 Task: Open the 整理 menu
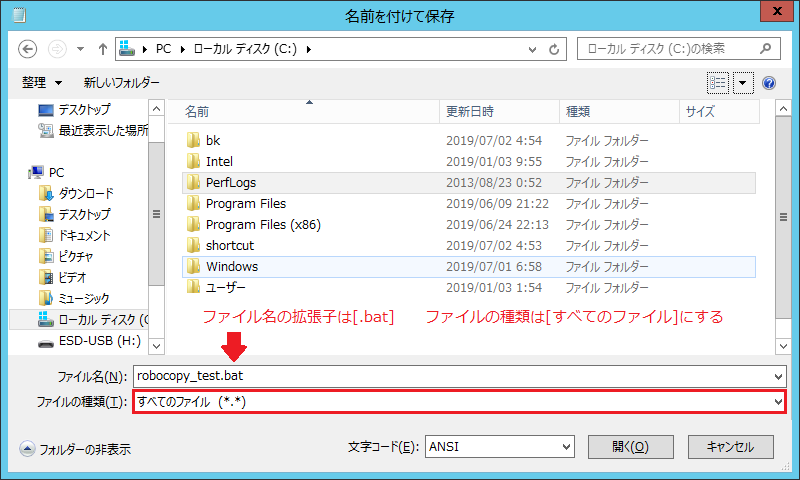[x=42, y=82]
